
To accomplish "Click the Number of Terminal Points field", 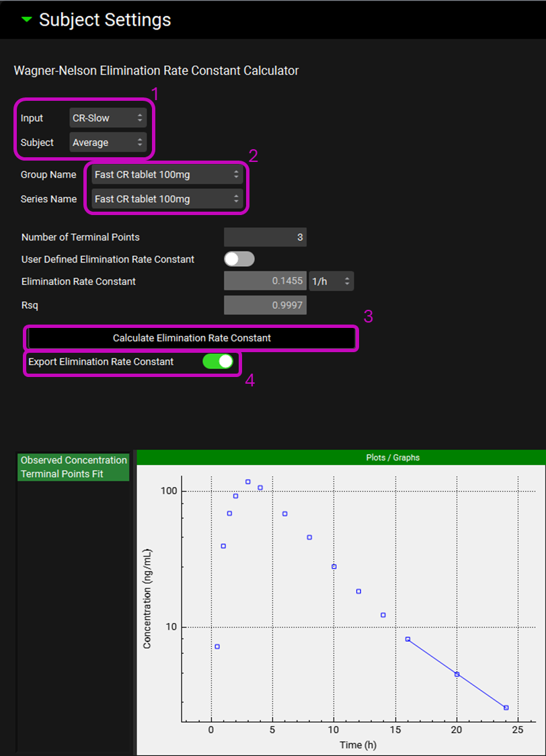I will pyautogui.click(x=265, y=237).
